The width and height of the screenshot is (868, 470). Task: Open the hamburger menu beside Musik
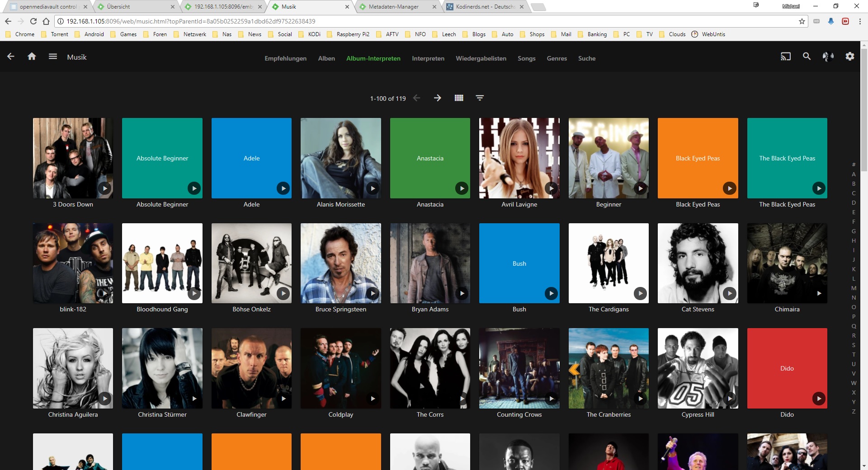coord(53,56)
